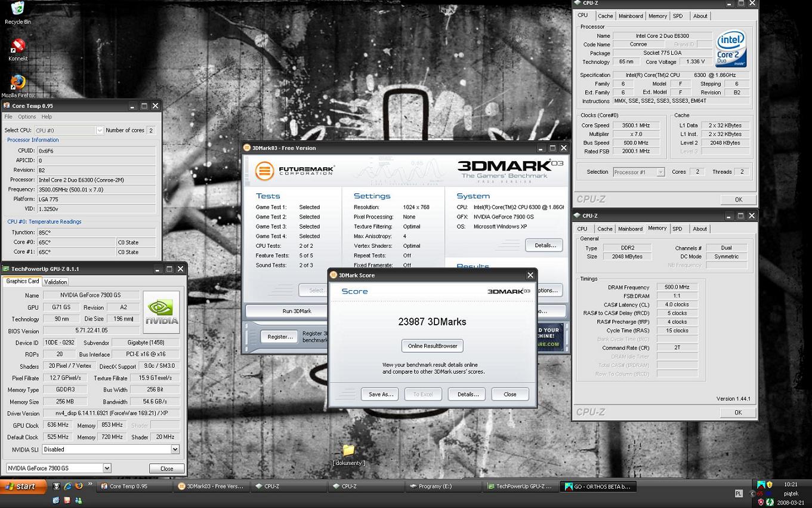
Task: Click the GPU-Z Name field NVIDIA GeForce 7900 GS
Action: tap(90, 295)
